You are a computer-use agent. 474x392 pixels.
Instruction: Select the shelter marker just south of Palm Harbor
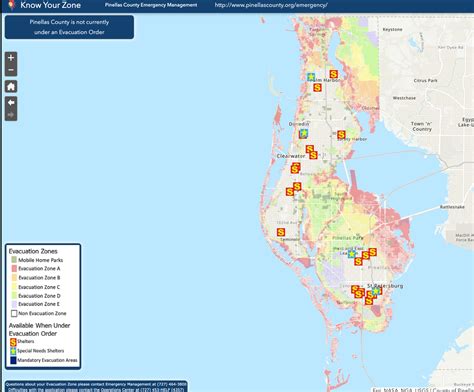(317, 88)
